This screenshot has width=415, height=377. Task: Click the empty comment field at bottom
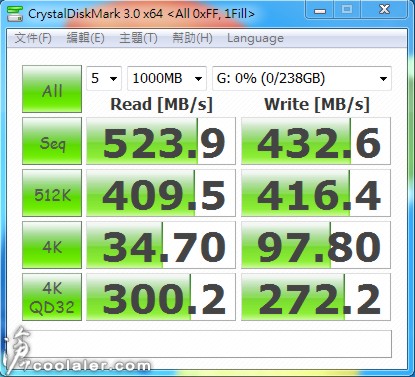(207, 344)
